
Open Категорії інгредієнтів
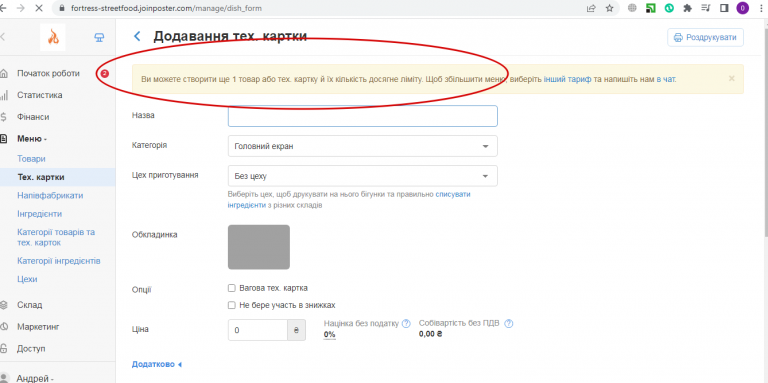click(x=59, y=261)
